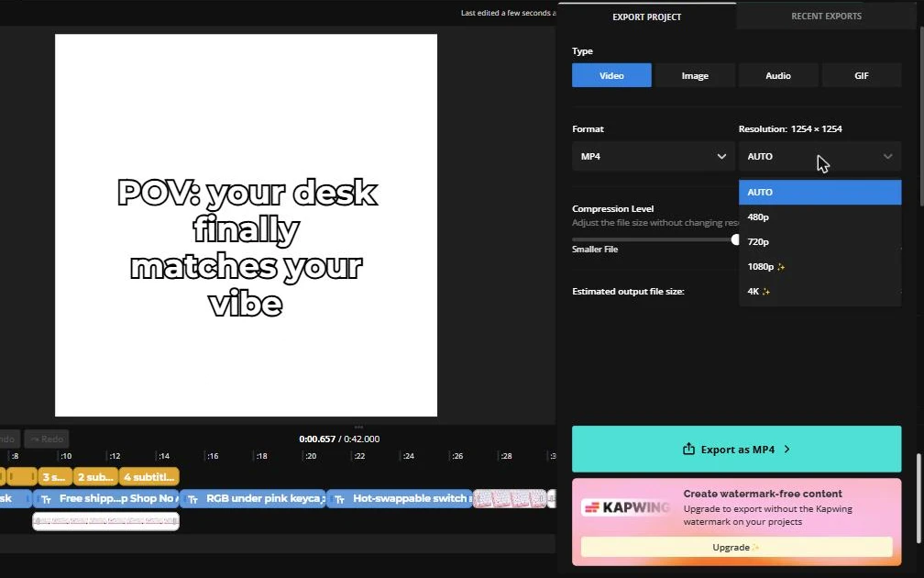Click the :26 mark on timeline ruler

click(x=456, y=456)
